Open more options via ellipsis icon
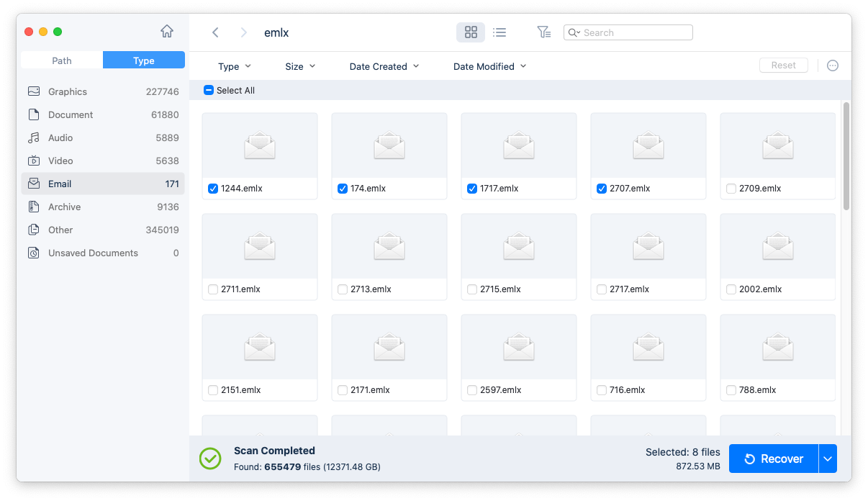 [x=833, y=66]
